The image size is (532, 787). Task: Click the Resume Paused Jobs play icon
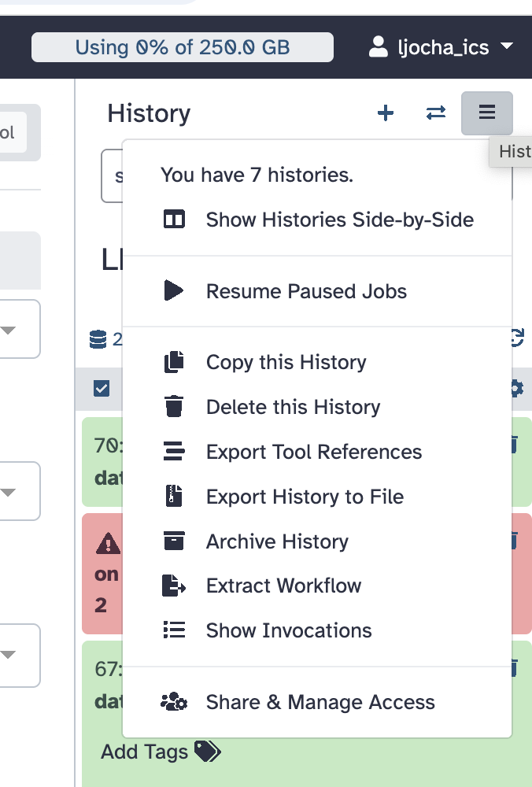pyautogui.click(x=174, y=291)
